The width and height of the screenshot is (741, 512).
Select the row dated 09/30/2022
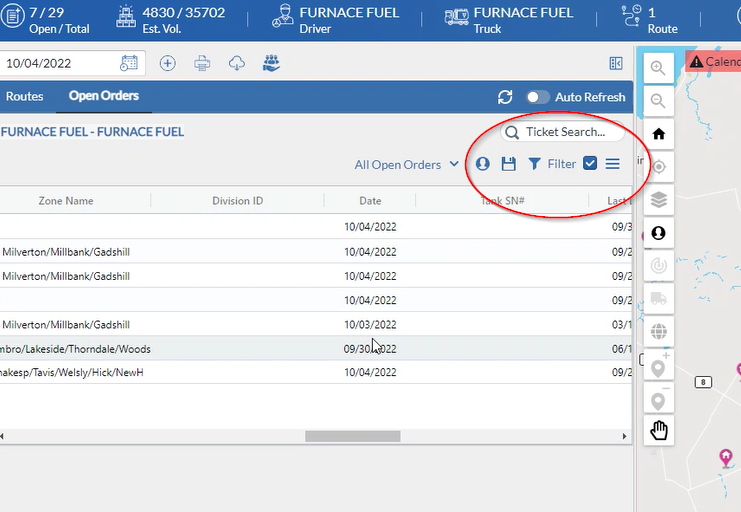316,348
